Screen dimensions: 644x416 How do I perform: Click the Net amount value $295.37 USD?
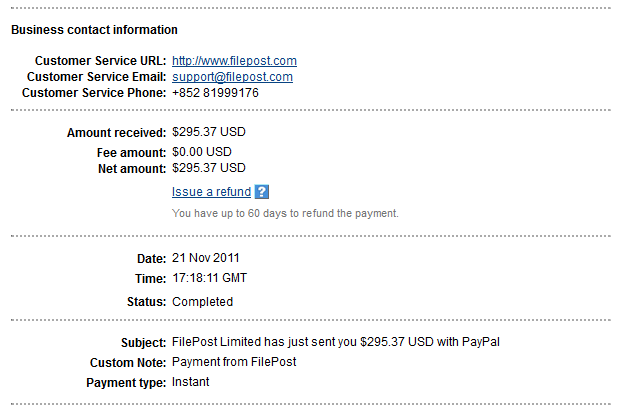(209, 167)
